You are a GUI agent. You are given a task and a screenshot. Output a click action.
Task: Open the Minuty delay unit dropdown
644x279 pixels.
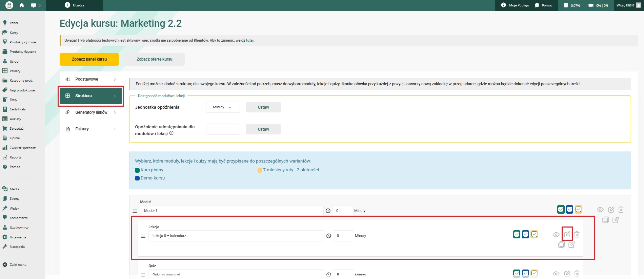click(x=223, y=107)
